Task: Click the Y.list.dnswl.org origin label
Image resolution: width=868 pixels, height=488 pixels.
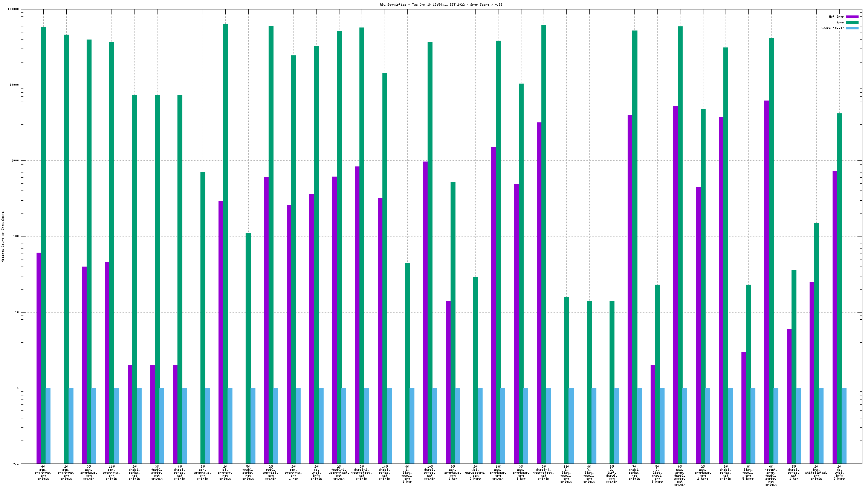Action: [589, 474]
